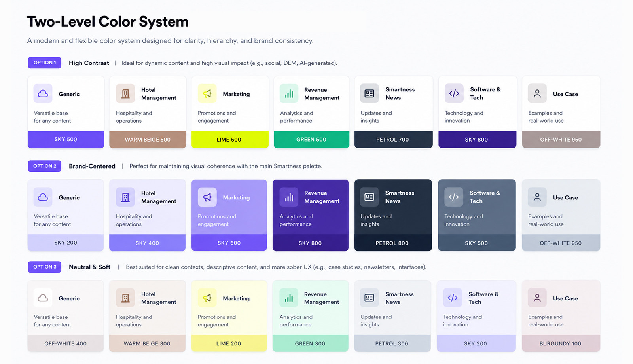
Task: Select the OFF-WHITE 950 swatch in the Brand-Centered row
Action: pos(561,243)
